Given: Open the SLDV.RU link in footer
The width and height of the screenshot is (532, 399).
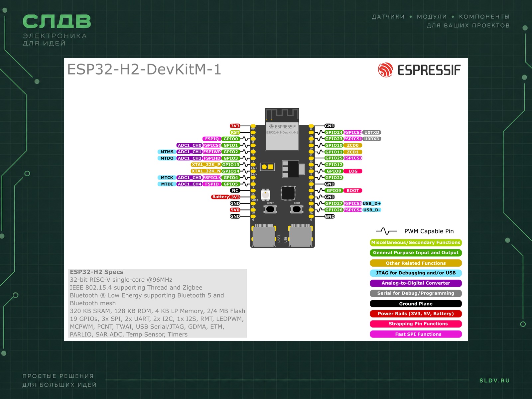Looking at the screenshot, I should click(494, 380).
